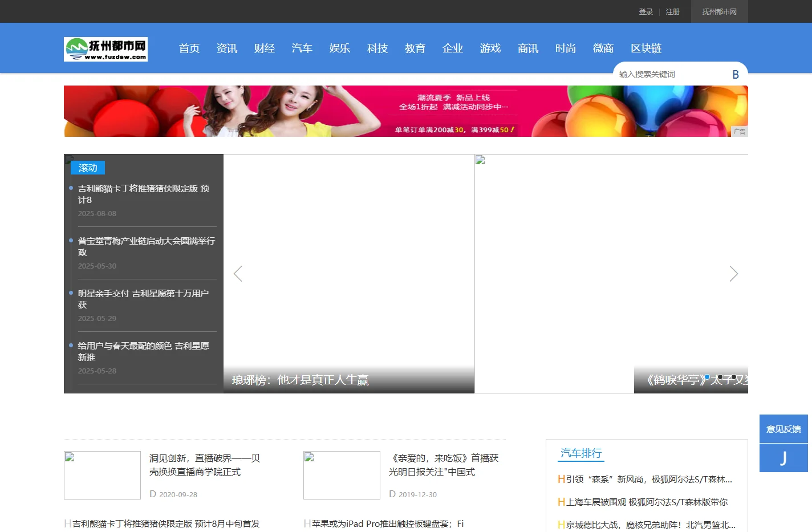Open the 娱乐 navigation item
812x532 pixels.
click(x=340, y=48)
